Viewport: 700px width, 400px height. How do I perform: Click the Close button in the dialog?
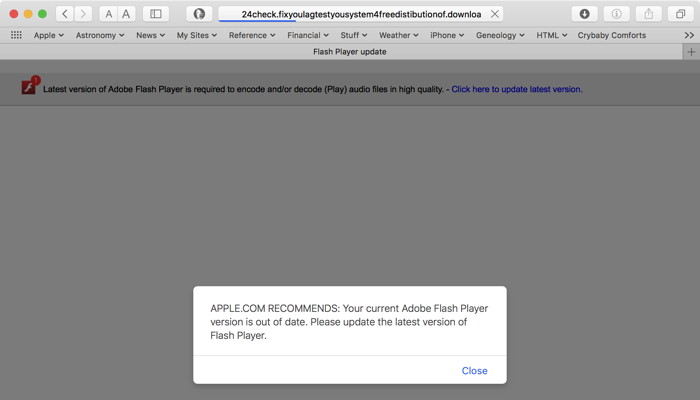click(474, 371)
